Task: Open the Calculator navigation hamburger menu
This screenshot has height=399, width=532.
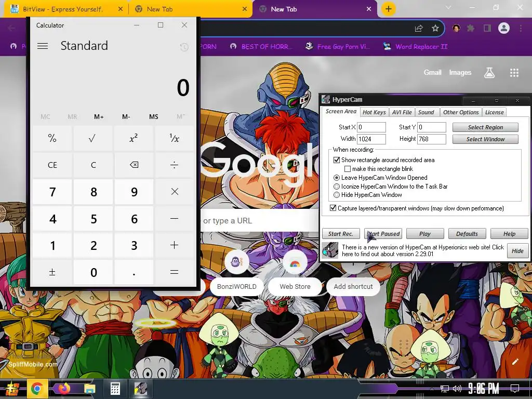Action: (43, 46)
